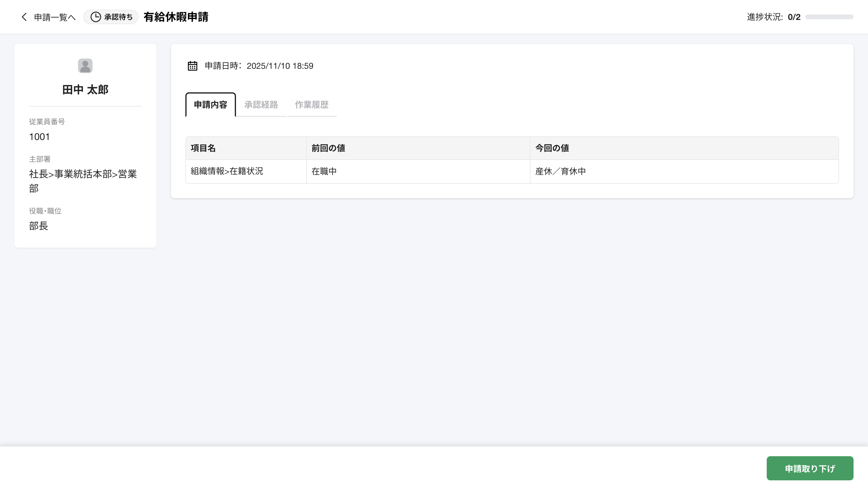This screenshot has height=490, width=868.
Task: Click the clock icon in status badge
Action: [96, 17]
